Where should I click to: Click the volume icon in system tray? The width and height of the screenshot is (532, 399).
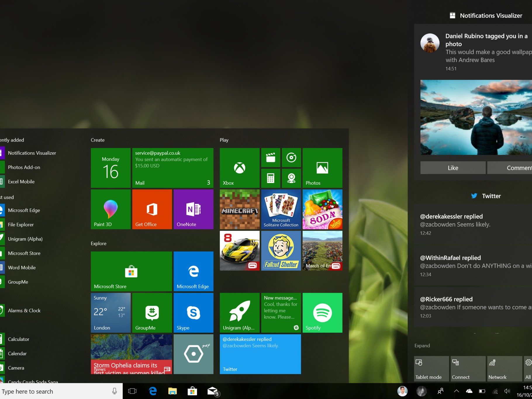pyautogui.click(x=507, y=391)
